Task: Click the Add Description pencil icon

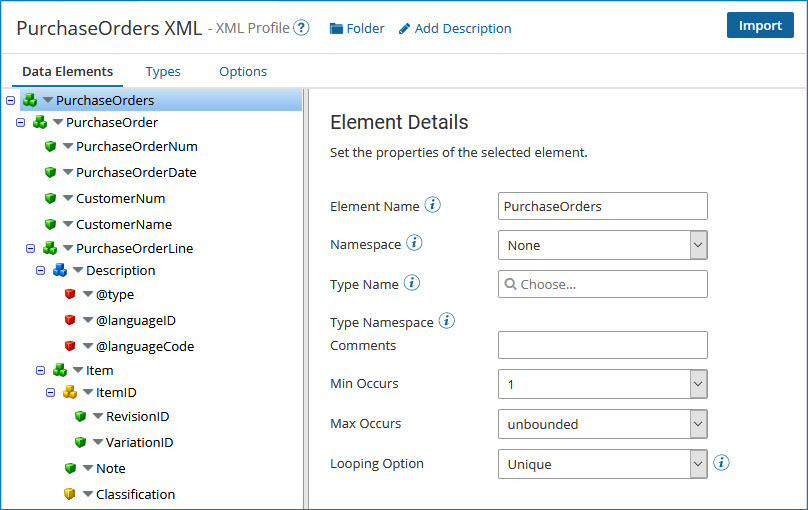Action: [x=405, y=28]
